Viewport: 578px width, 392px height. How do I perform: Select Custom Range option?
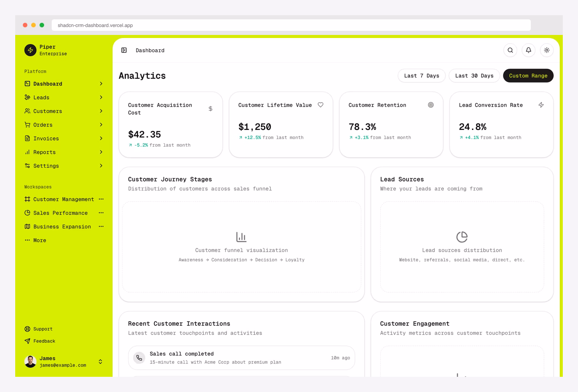pos(528,76)
